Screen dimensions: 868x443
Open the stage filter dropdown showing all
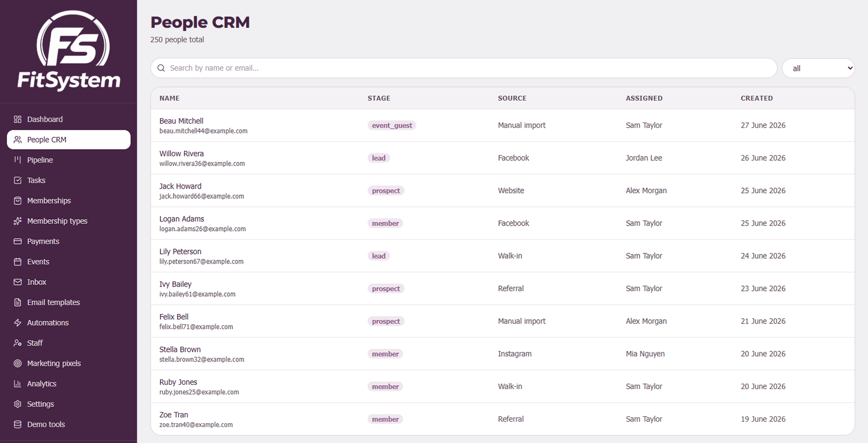point(818,68)
